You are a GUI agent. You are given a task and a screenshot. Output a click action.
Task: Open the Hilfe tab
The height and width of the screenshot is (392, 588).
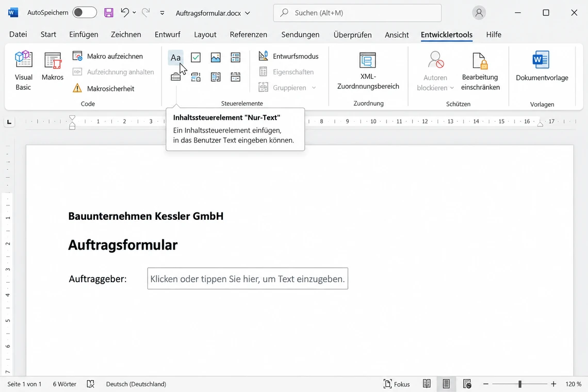click(494, 35)
